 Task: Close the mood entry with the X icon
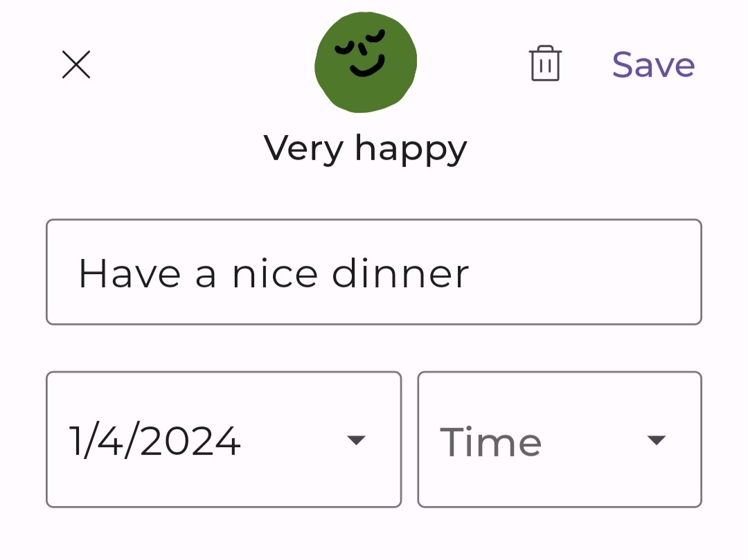(76, 64)
